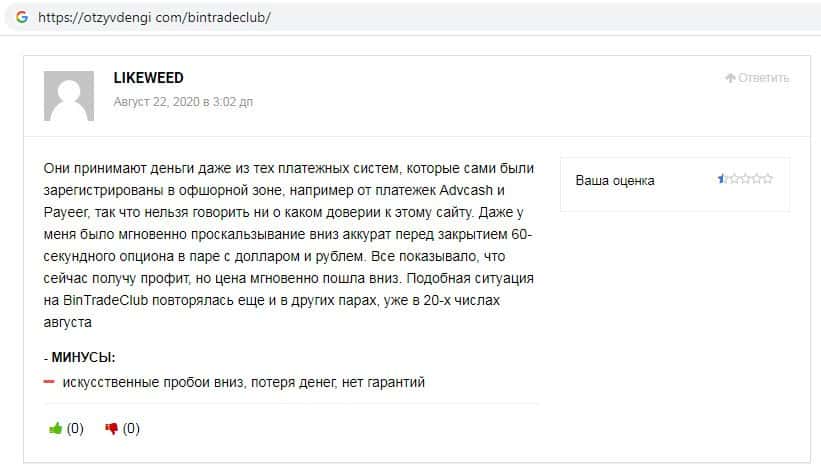
Task: Rate one star in Ваша оценка
Action: pos(722,180)
